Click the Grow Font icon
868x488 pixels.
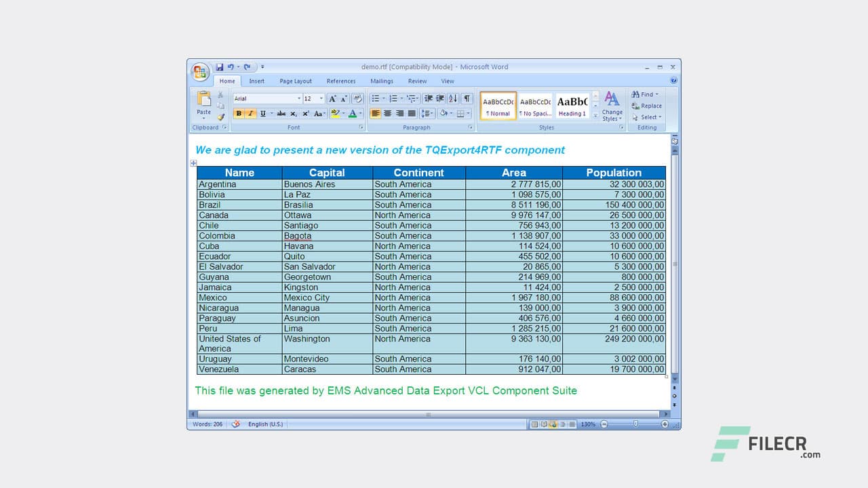point(333,98)
